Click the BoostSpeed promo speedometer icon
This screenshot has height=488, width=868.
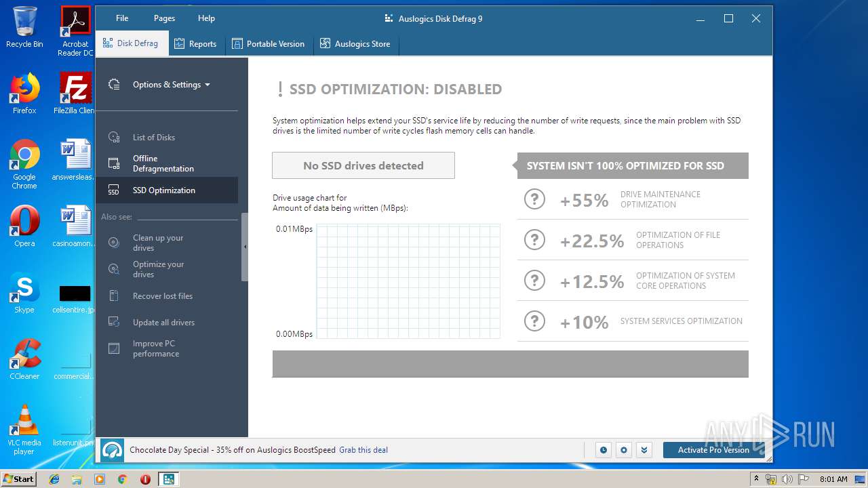(x=113, y=450)
